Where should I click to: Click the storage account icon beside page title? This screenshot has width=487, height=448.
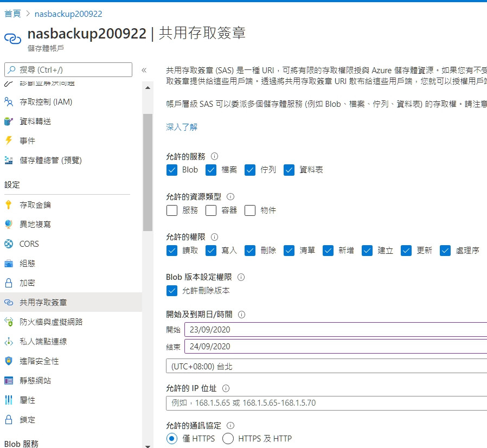12,39
